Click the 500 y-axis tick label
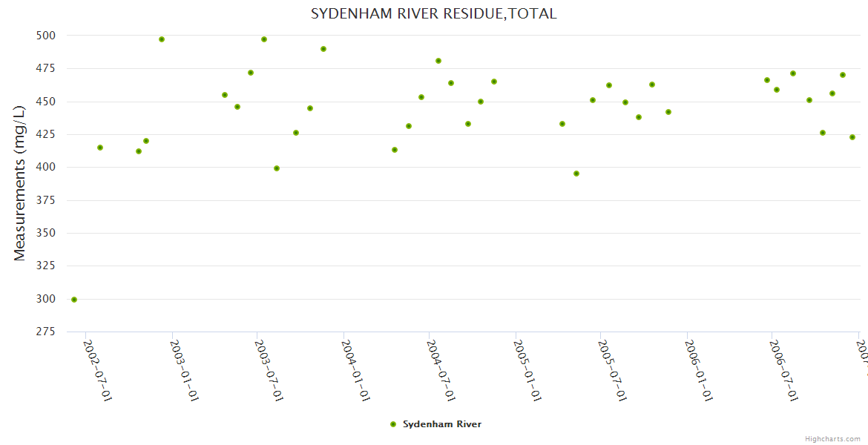Viewport: 868px width, 445px height. coord(45,36)
